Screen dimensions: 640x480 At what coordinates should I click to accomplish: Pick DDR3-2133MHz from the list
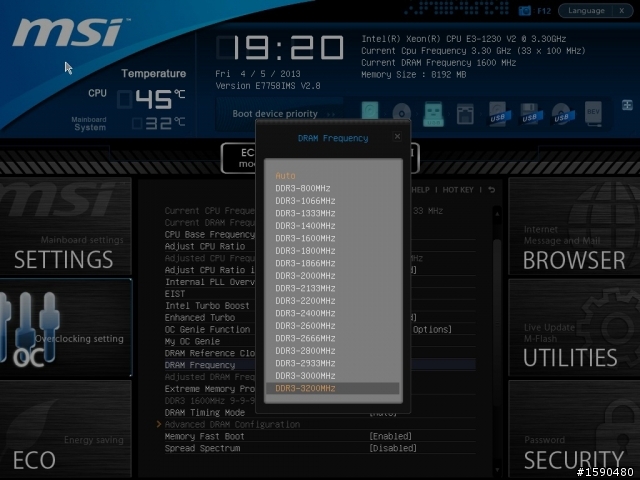305,288
